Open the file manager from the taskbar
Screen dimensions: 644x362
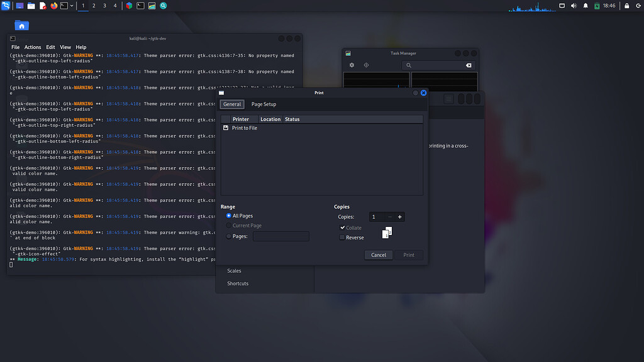click(x=31, y=6)
